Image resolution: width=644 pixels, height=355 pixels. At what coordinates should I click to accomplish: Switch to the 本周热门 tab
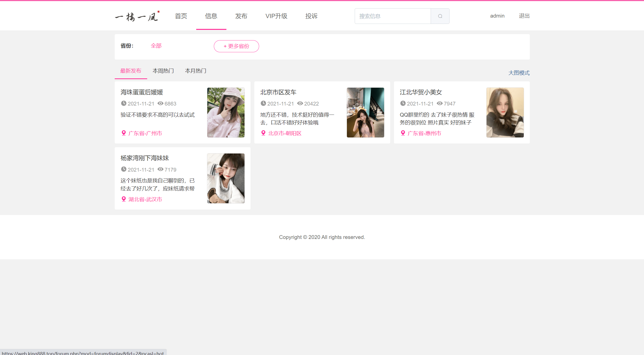click(163, 71)
